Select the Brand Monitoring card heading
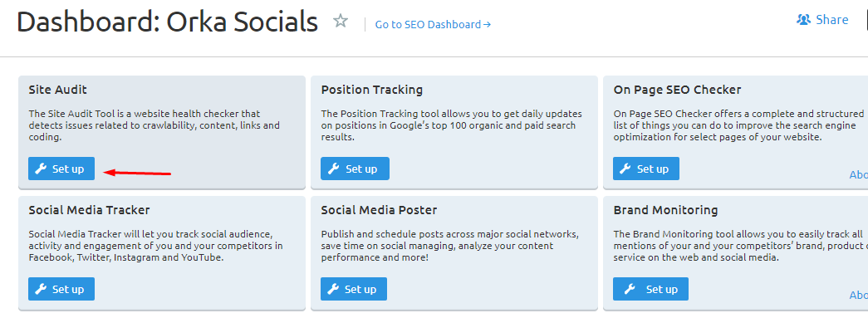 [x=665, y=210]
